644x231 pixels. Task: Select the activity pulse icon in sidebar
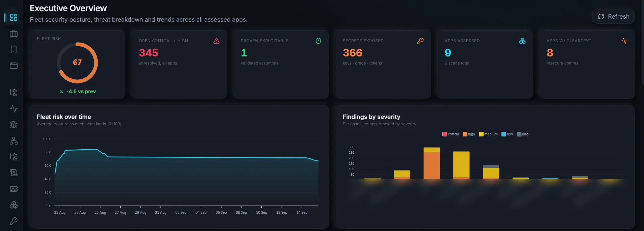click(14, 108)
